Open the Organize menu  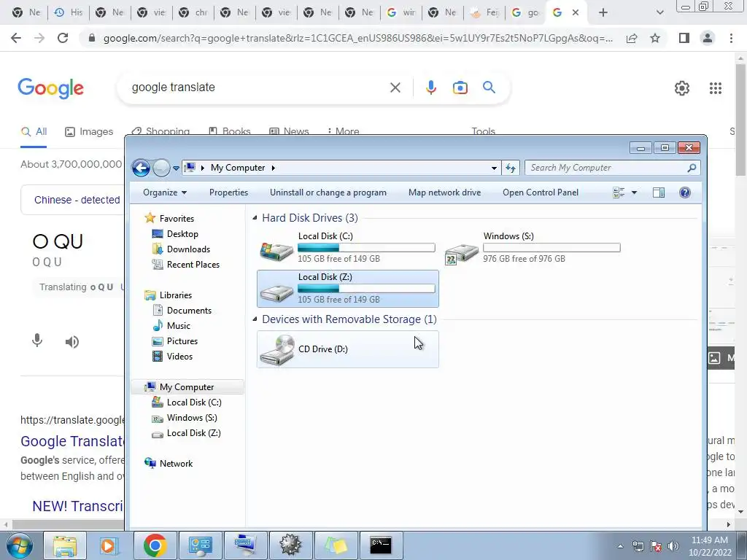point(165,192)
